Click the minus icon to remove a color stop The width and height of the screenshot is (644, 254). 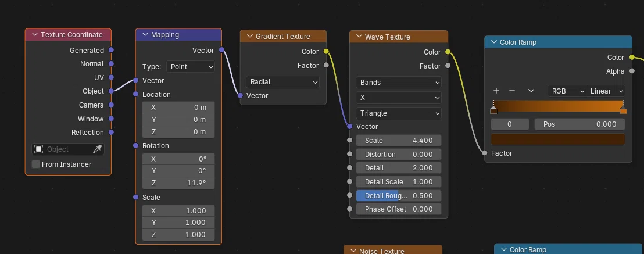point(511,91)
